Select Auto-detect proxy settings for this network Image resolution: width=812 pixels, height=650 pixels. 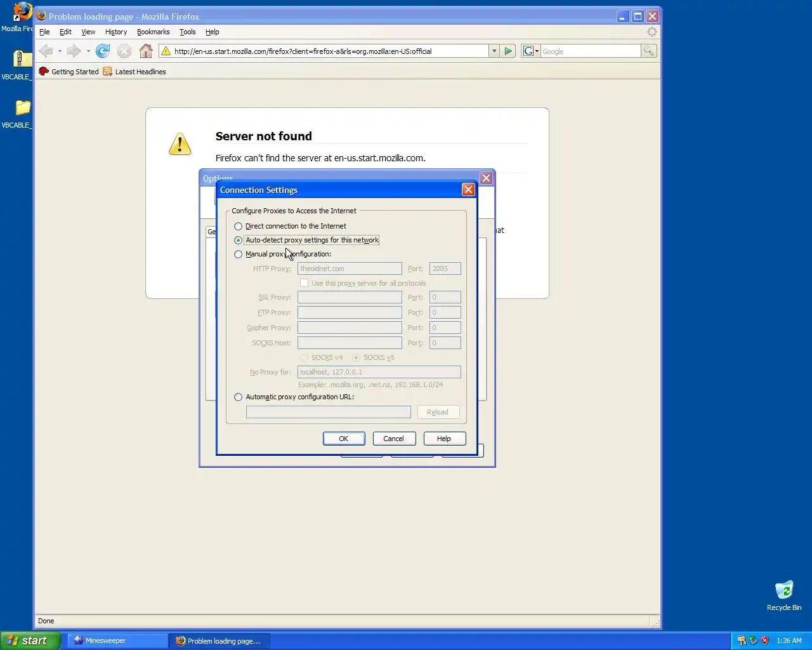(239, 240)
